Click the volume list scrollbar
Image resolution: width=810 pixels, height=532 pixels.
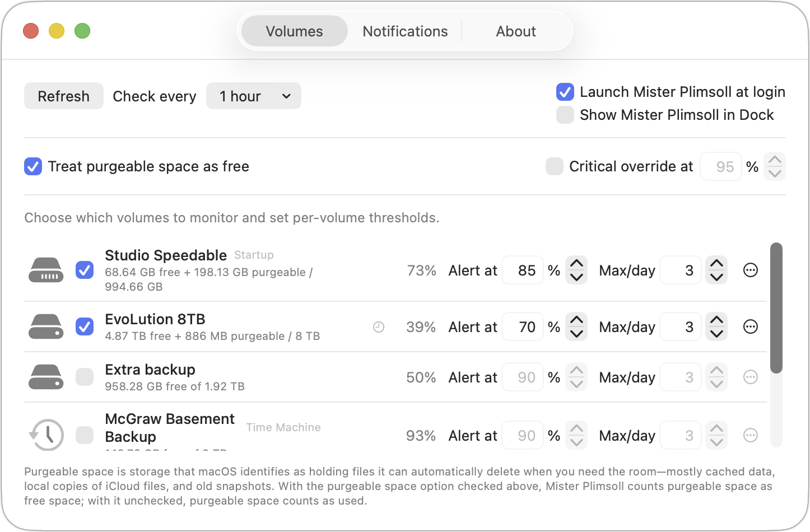776,308
